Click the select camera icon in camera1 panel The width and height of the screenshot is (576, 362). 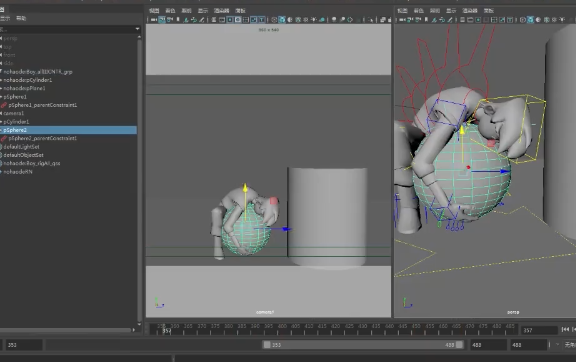(154, 20)
